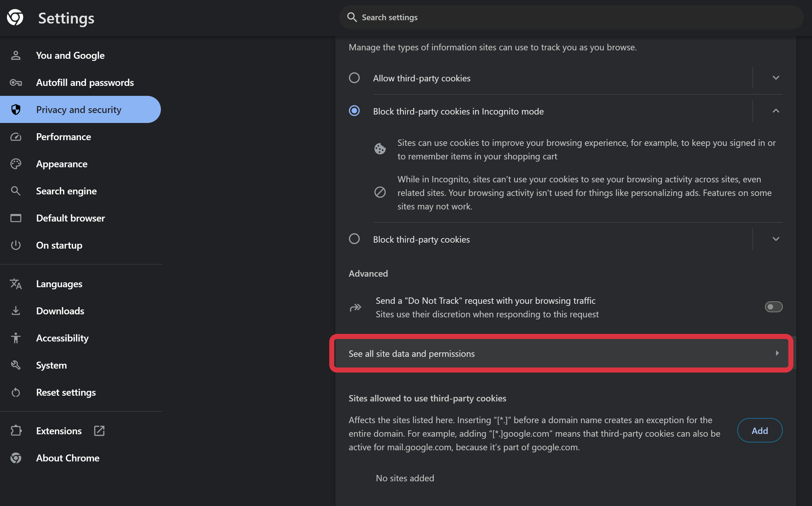Viewport: 812px width, 506px height.
Task: Click Sites allowed to use third-party cookies heading
Action: point(427,398)
